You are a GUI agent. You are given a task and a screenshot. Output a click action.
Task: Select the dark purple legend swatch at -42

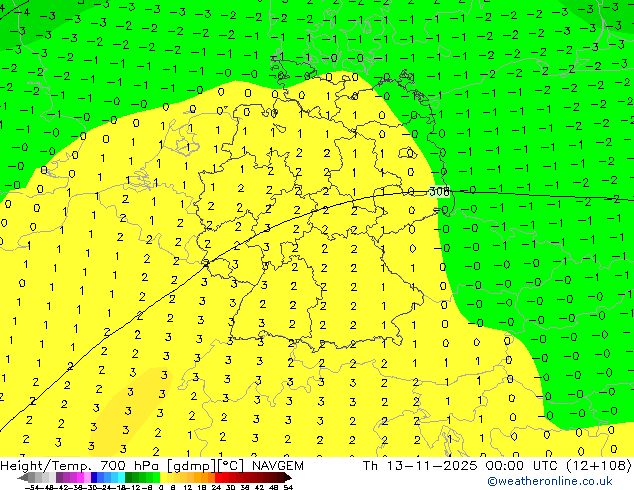tap(59, 477)
